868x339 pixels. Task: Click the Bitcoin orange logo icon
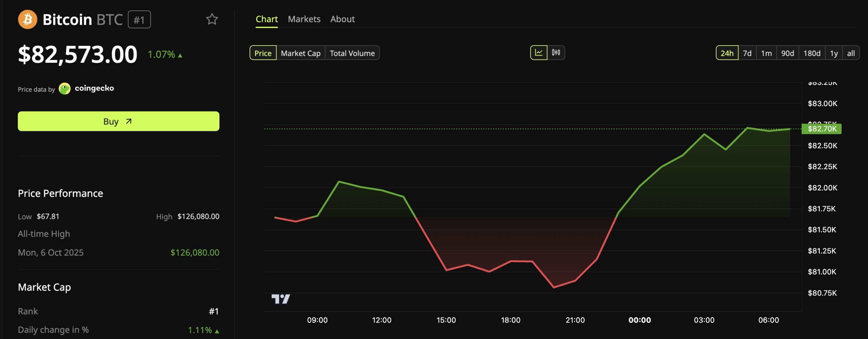click(x=27, y=19)
